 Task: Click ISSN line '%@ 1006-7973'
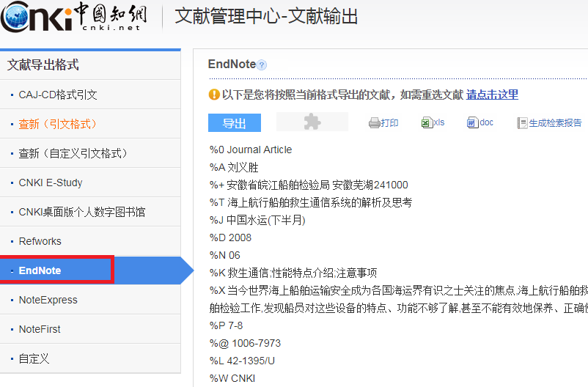(246, 343)
